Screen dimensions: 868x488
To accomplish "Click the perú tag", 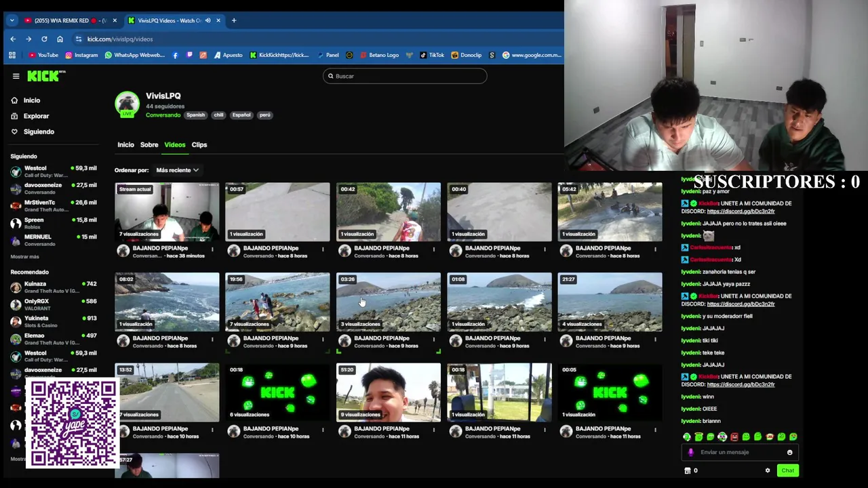I will 264,115.
